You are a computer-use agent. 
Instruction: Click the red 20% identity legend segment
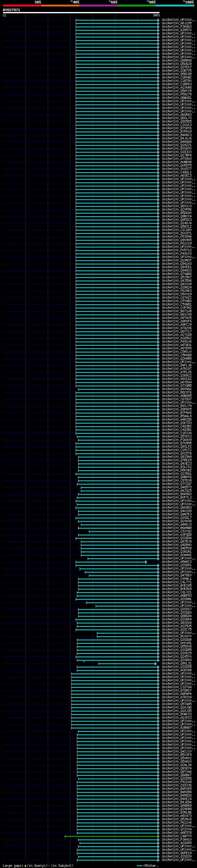pyautogui.click(x=22, y=6)
